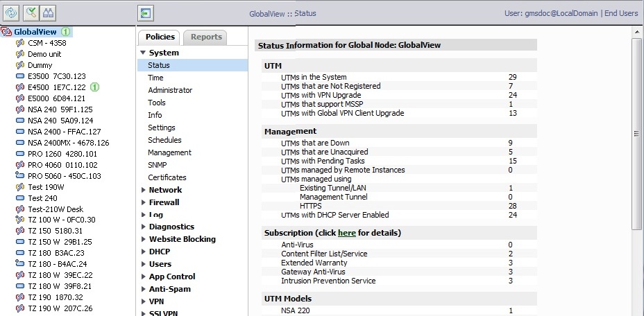
Task: Click the icon beside CSM - 4358
Action: [x=20, y=43]
